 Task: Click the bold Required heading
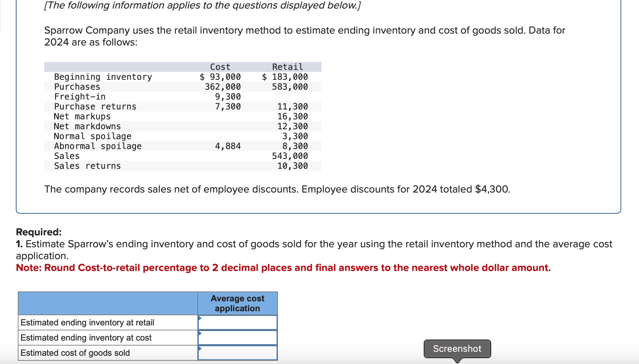39,232
